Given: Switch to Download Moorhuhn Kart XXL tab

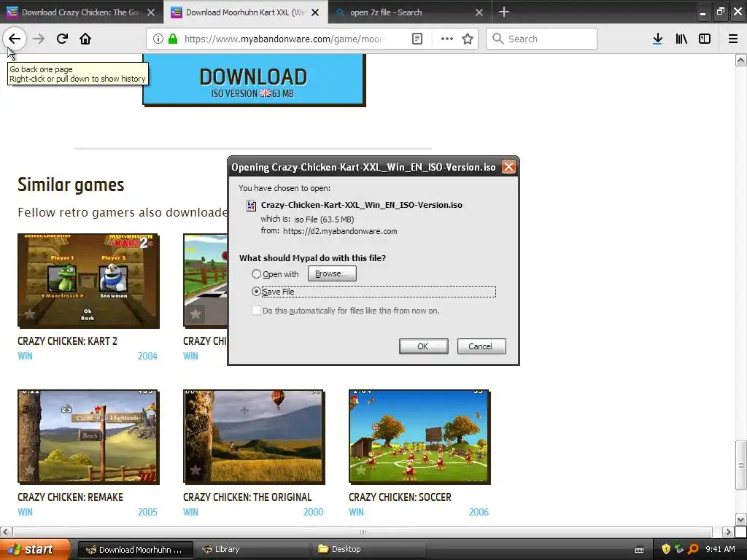Looking at the screenshot, I should pyautogui.click(x=245, y=12).
